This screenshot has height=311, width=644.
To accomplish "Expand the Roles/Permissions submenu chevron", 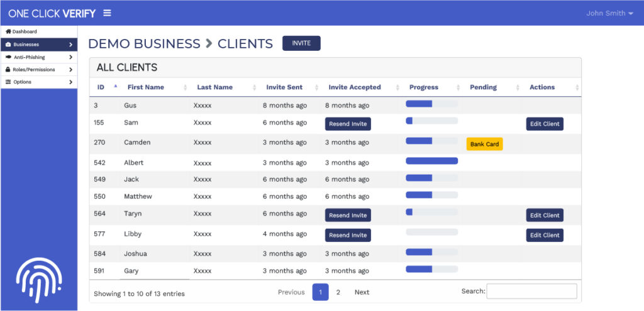I will click(70, 70).
